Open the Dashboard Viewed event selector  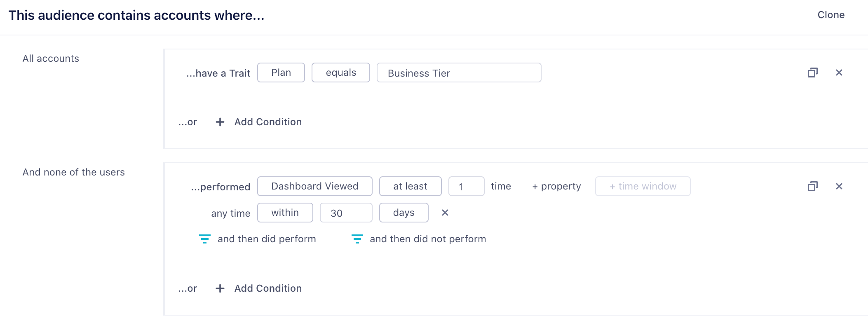tap(315, 187)
